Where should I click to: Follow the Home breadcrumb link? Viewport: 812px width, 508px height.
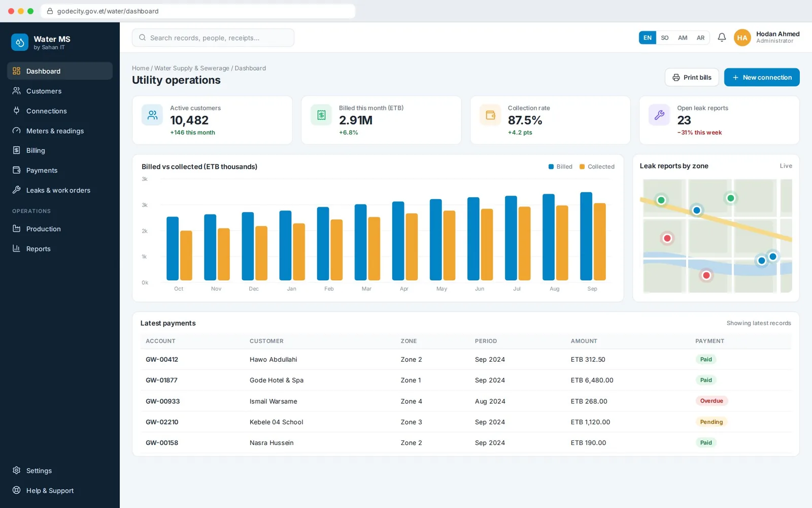(x=141, y=68)
